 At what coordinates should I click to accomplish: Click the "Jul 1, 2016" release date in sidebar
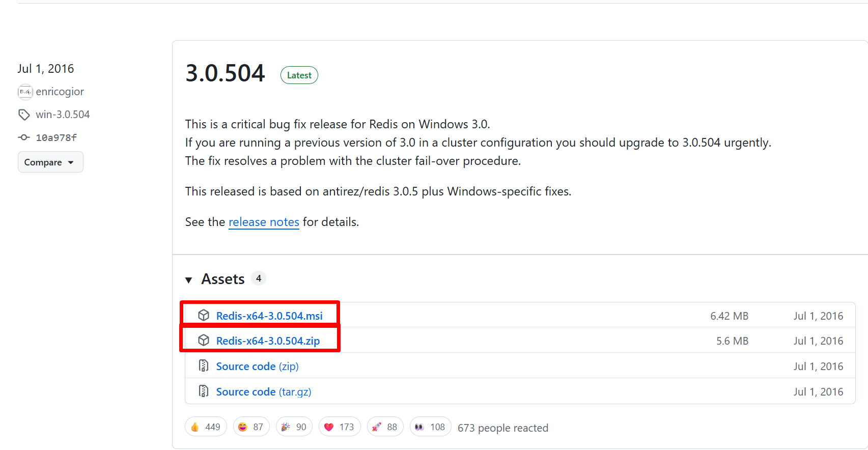46,69
